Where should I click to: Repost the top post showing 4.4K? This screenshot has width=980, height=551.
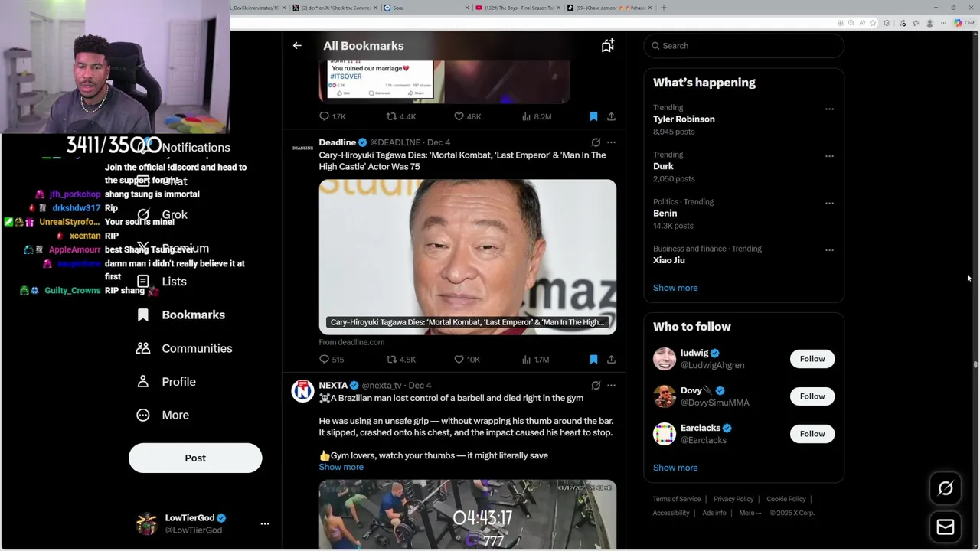[x=400, y=116]
